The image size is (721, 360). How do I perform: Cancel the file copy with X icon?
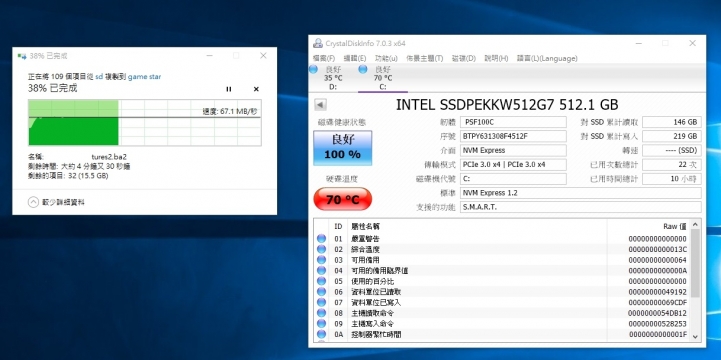coord(256,89)
